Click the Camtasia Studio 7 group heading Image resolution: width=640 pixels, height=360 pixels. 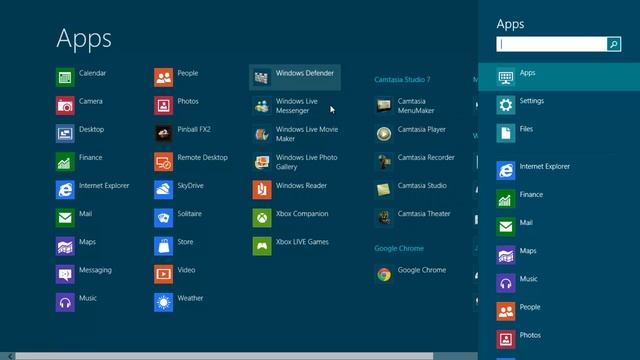point(402,80)
